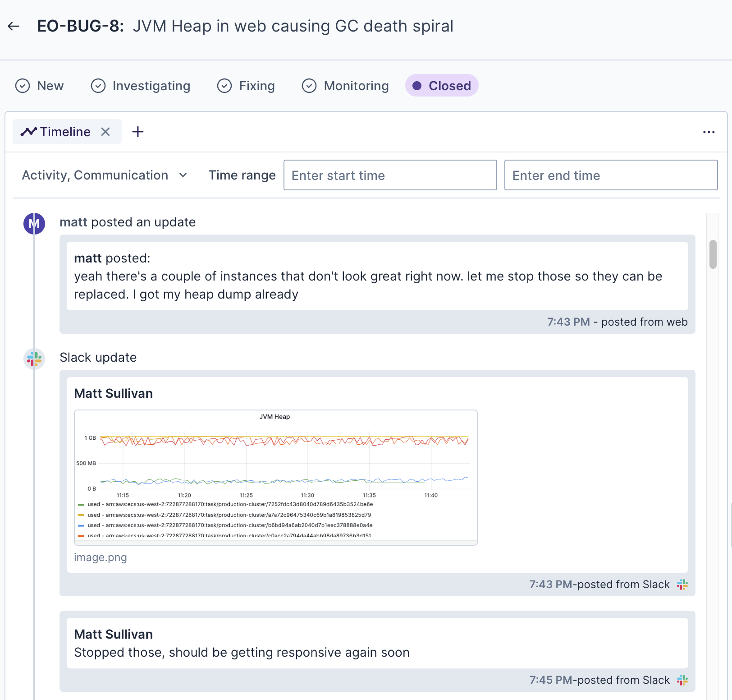Select the Closed status stage
732x700 pixels.
(442, 86)
